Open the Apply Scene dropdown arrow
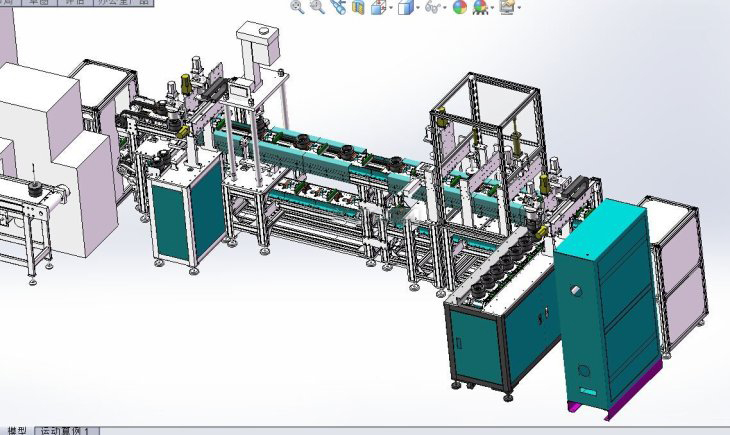Screen dimensions: 730x435 point(491,8)
